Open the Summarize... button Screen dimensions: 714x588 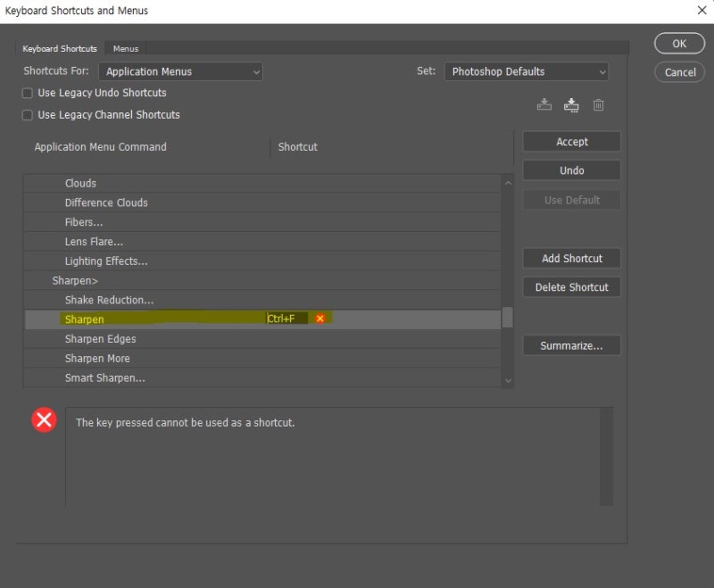[x=571, y=346]
